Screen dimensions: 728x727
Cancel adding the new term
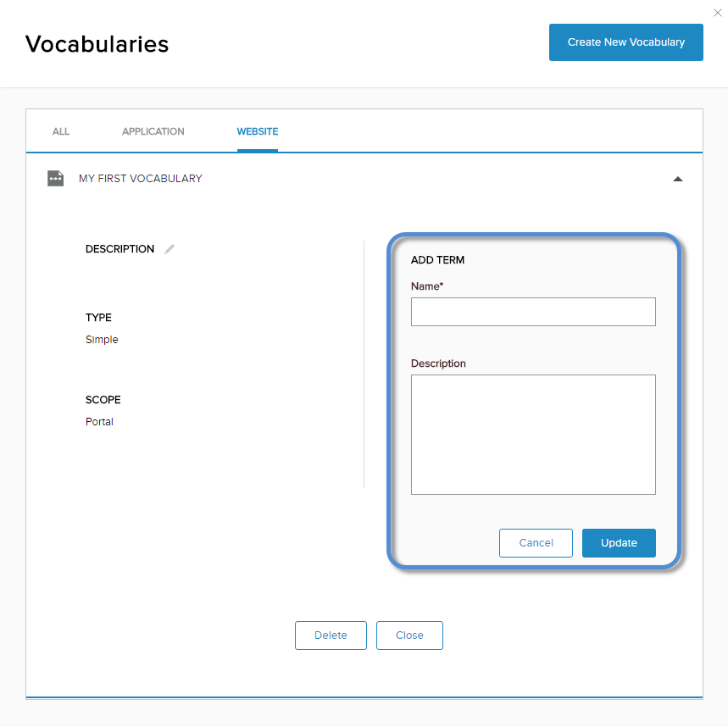pos(536,542)
